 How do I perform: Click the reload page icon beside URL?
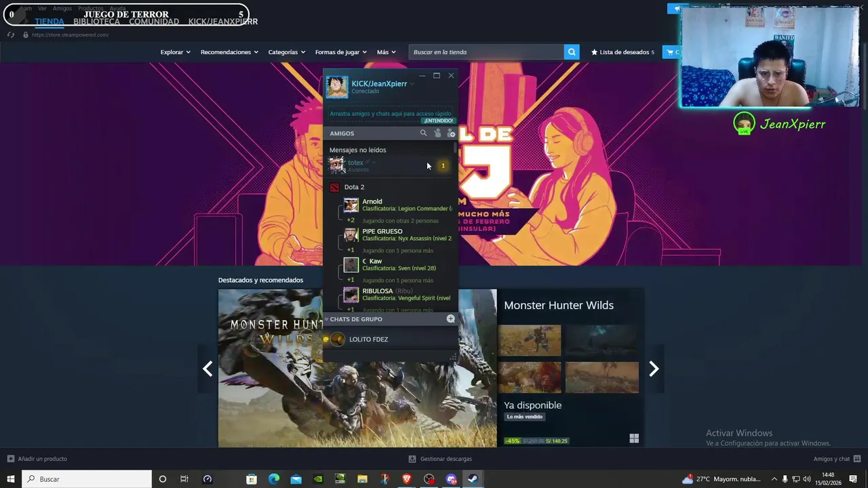(x=11, y=35)
